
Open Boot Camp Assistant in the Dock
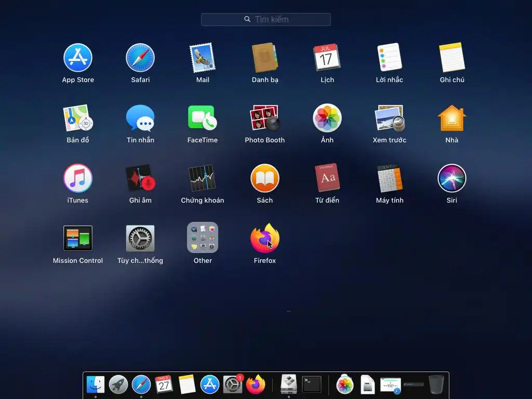(289, 384)
